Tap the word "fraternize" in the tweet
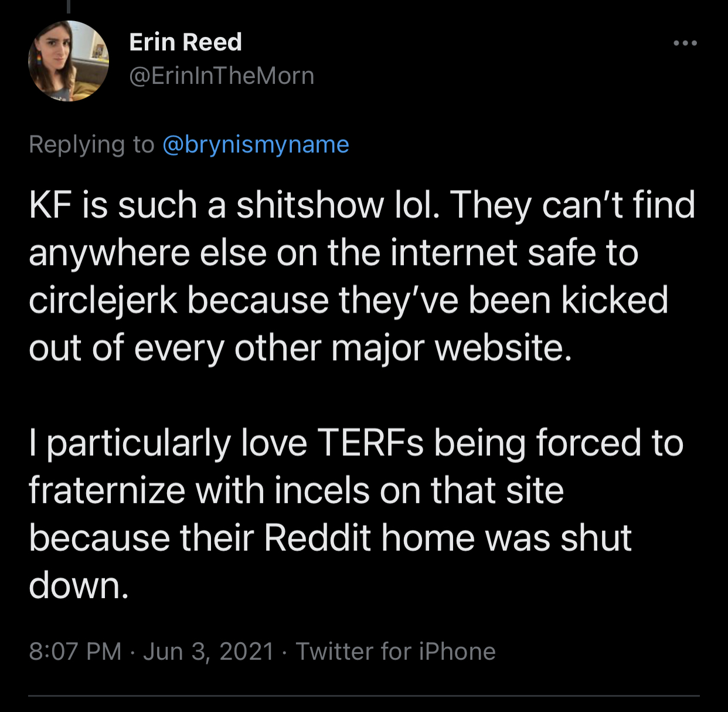This screenshot has width=728, height=712. point(107,490)
